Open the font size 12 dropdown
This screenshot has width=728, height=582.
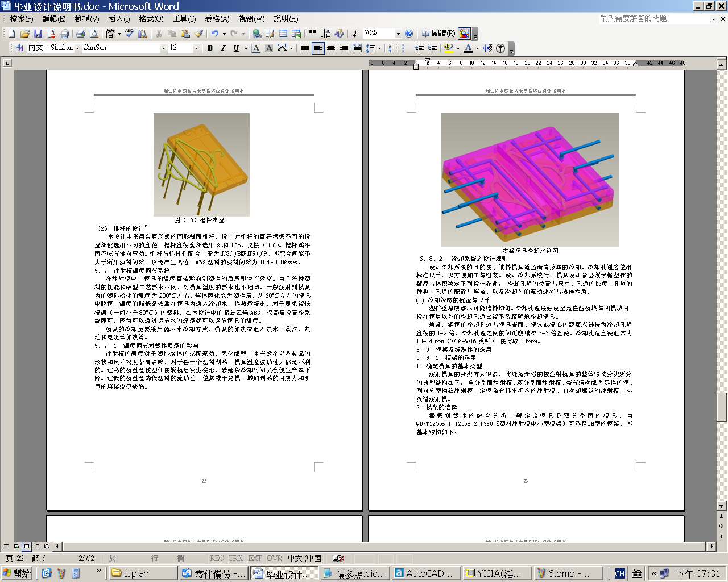pyautogui.click(x=196, y=48)
